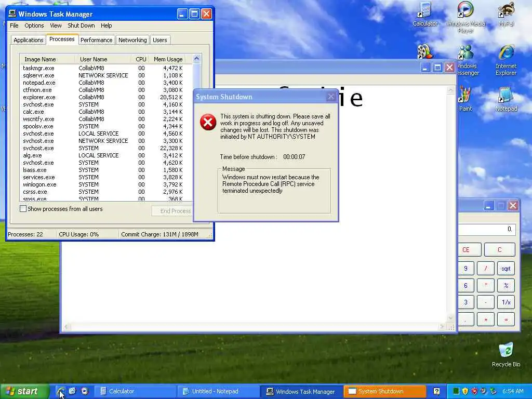The image size is (532, 399).
Task: Switch to the Performance tab
Action: coord(96,40)
